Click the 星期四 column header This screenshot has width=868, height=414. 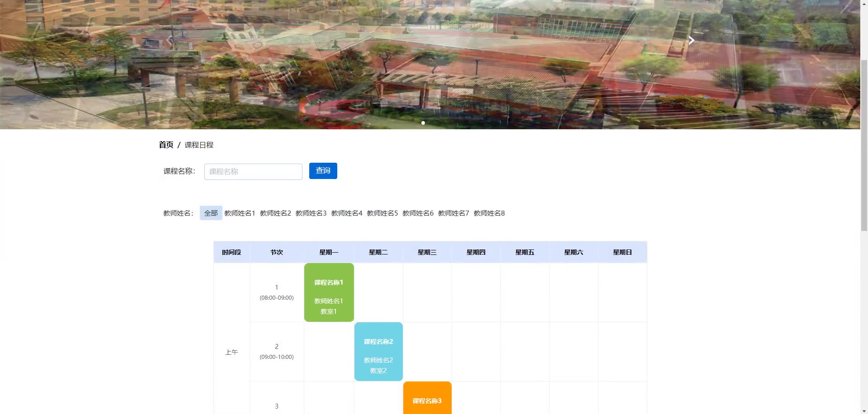coord(476,252)
